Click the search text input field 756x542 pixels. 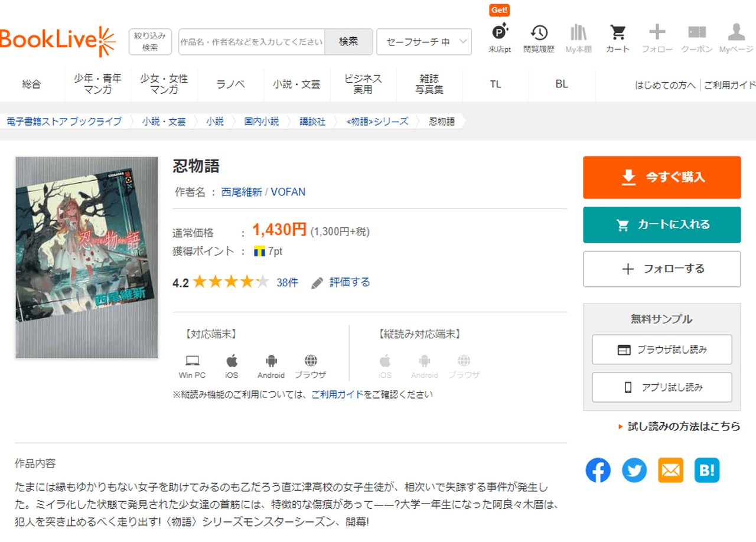click(x=252, y=42)
